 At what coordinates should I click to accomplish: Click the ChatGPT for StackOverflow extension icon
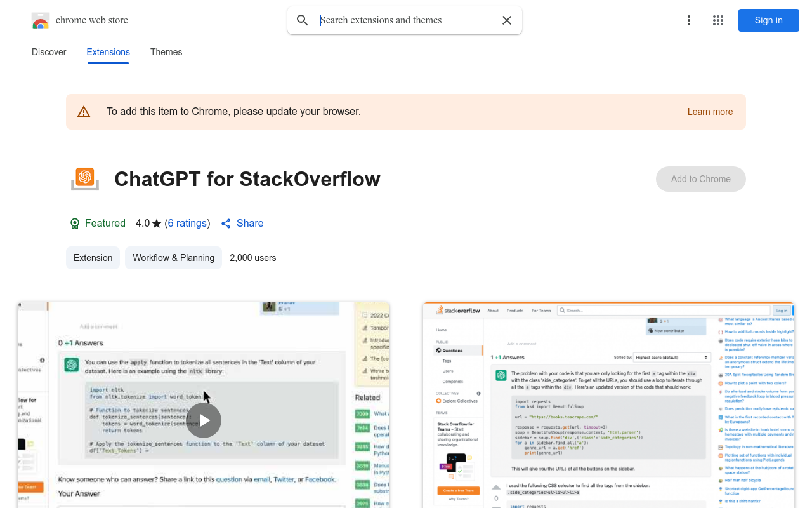point(85,179)
